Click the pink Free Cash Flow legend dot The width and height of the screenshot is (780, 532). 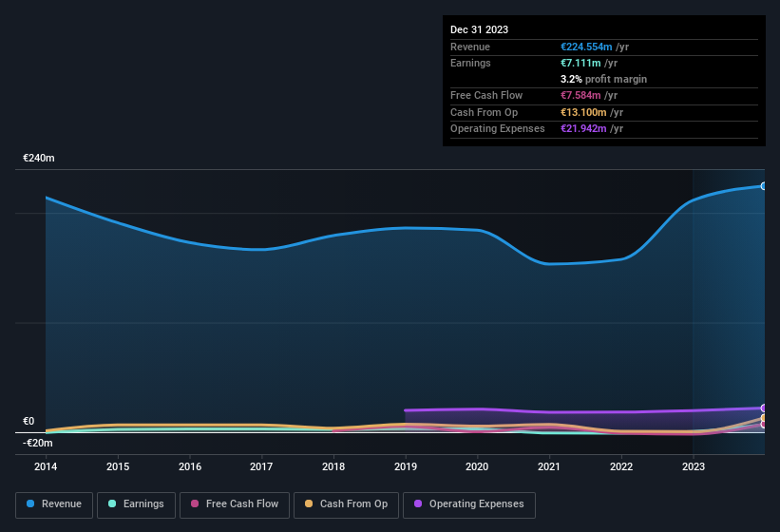click(195, 503)
